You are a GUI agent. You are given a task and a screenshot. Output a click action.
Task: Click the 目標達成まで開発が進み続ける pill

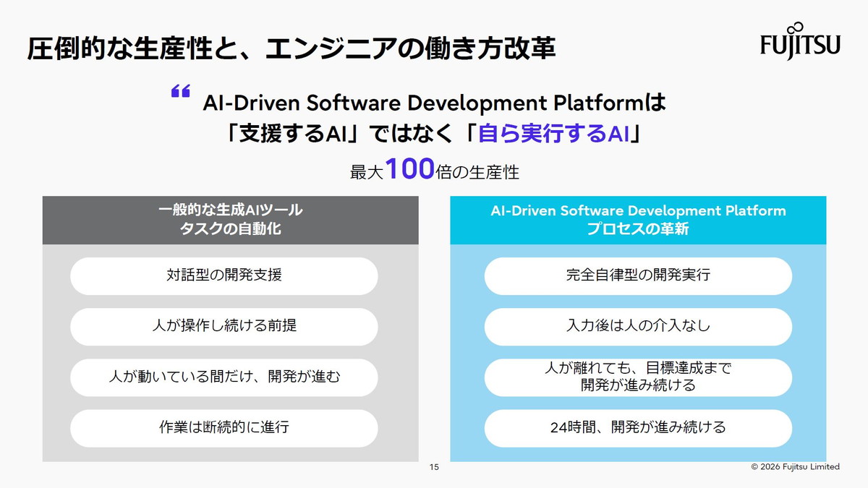639,377
